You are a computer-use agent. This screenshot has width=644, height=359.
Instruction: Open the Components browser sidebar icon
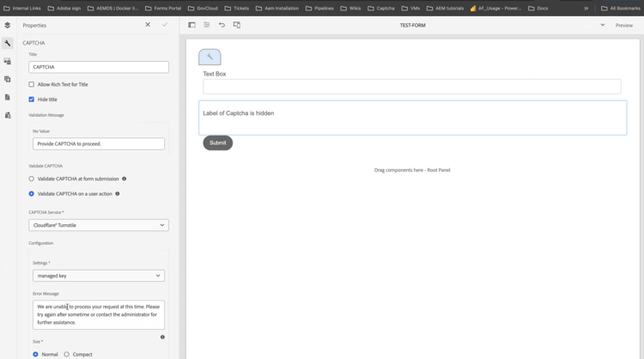[8, 79]
